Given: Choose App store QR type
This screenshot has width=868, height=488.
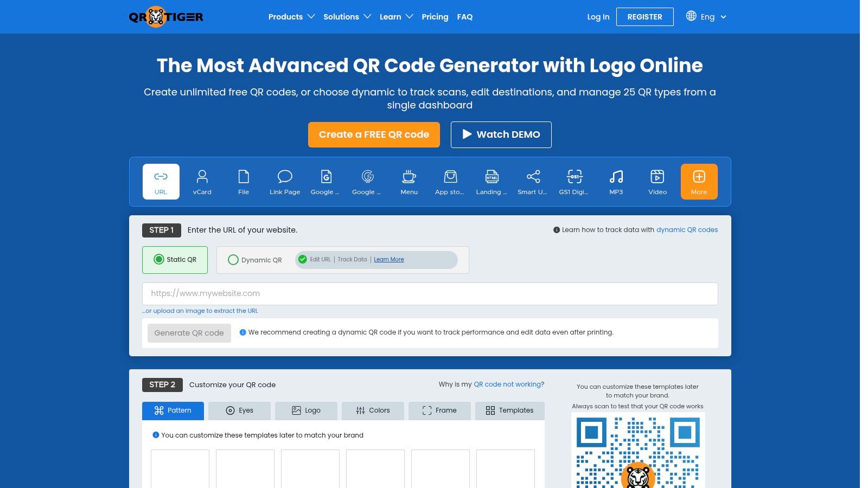Looking at the screenshot, I should (450, 182).
